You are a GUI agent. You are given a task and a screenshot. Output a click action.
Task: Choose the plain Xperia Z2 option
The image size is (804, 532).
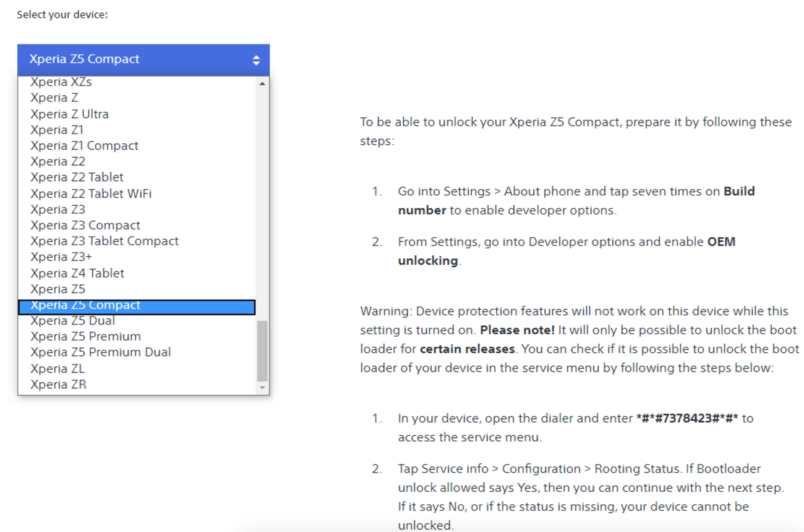coord(137,161)
